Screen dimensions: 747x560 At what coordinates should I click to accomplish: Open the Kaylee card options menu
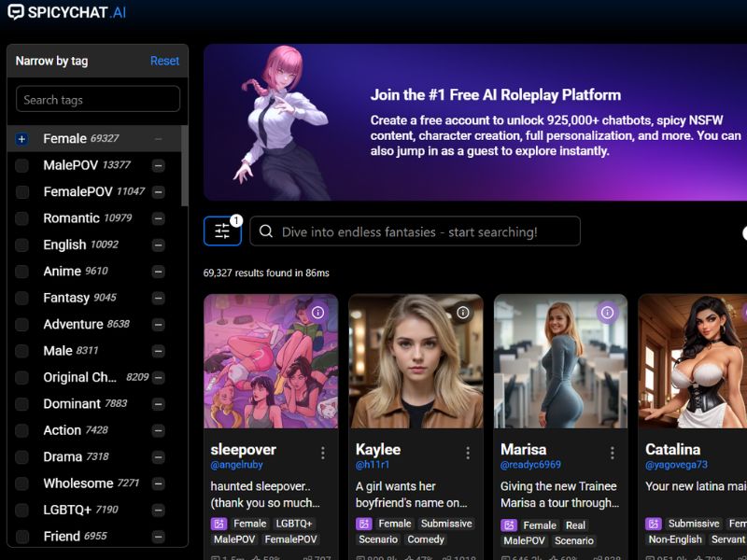click(468, 453)
